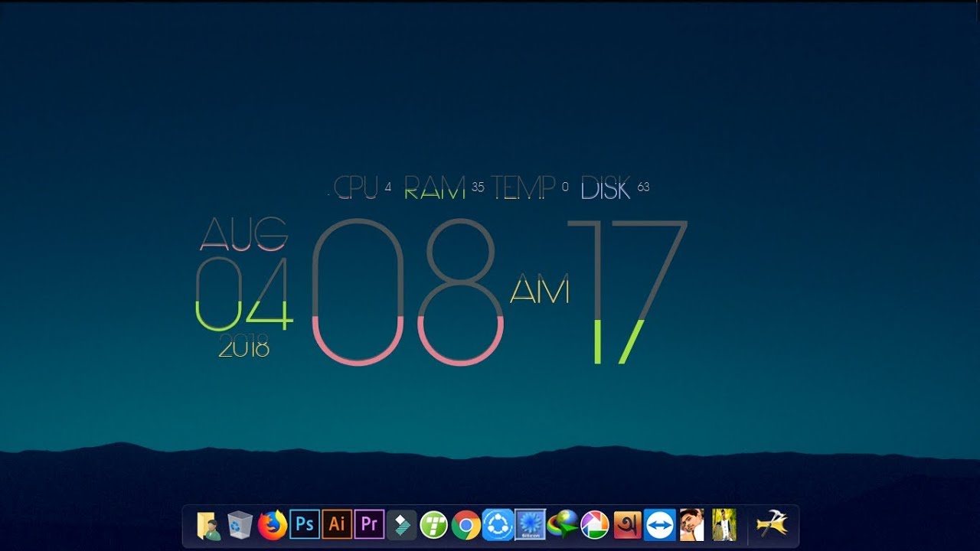Image resolution: width=980 pixels, height=551 pixels.
Task: Click the RAM value 35
Action: [478, 187]
